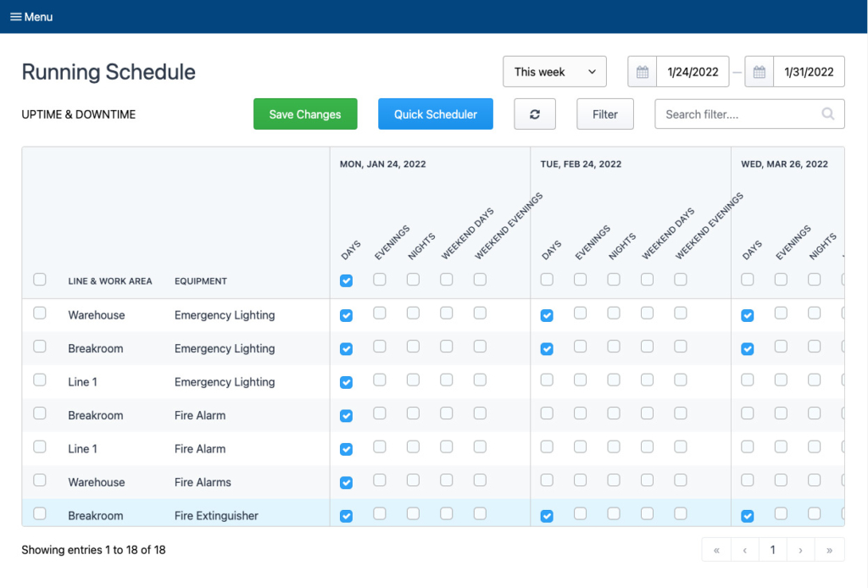Go to next page with right chevron

click(801, 549)
